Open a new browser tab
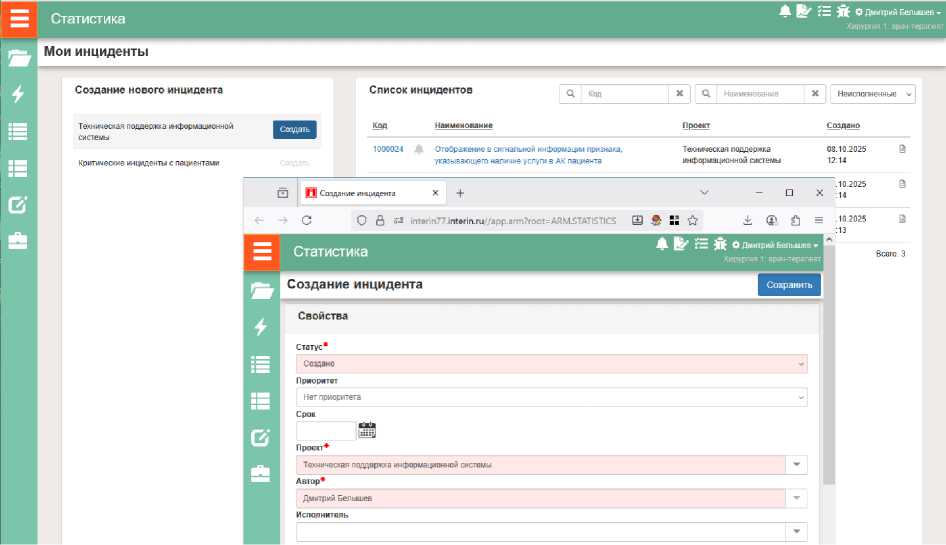This screenshot has width=946, height=545. 460,193
